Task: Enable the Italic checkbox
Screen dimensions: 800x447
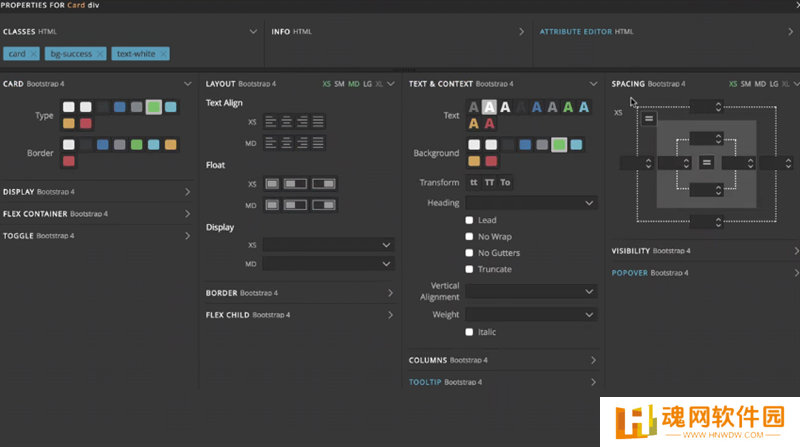Action: tap(469, 332)
